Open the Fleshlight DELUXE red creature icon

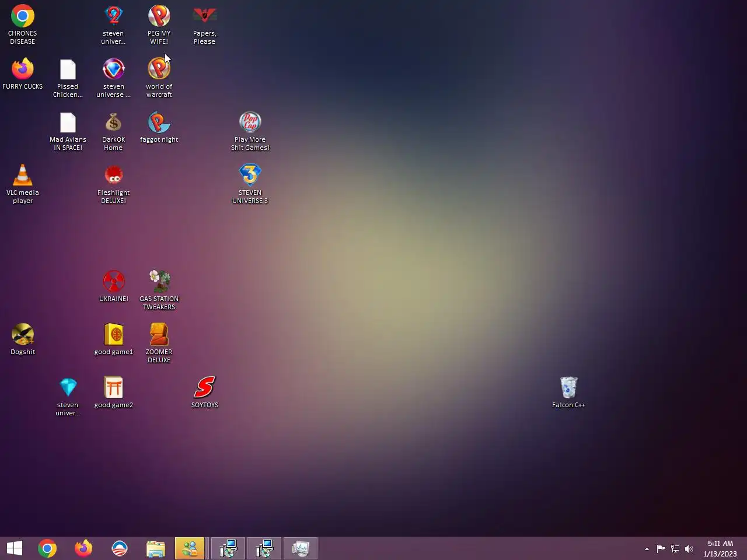pos(113,184)
